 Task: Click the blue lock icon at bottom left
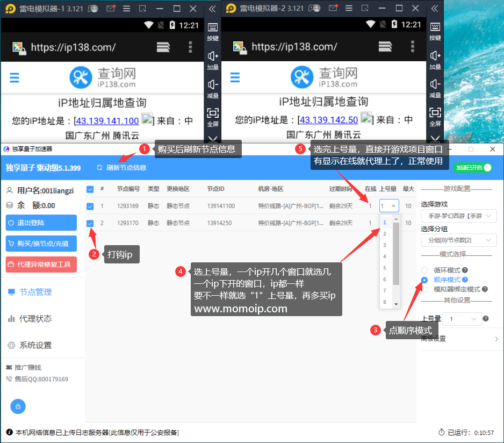[18, 406]
